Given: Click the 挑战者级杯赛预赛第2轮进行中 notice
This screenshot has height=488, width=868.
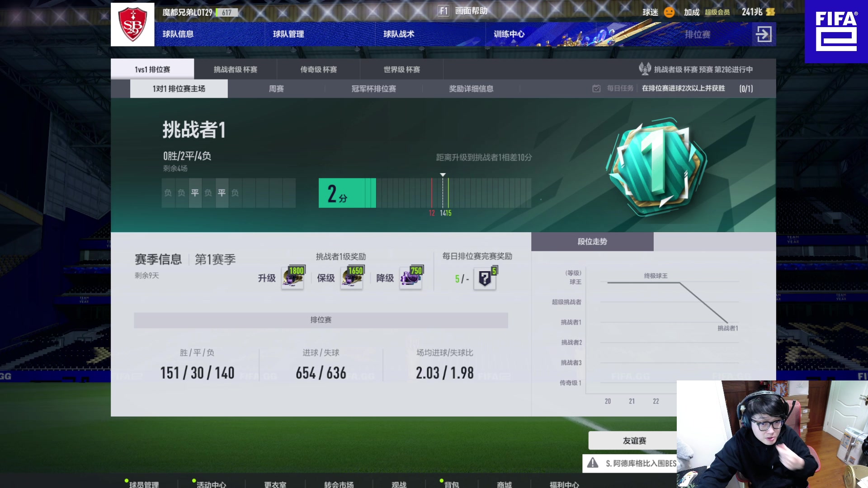Looking at the screenshot, I should click(703, 69).
